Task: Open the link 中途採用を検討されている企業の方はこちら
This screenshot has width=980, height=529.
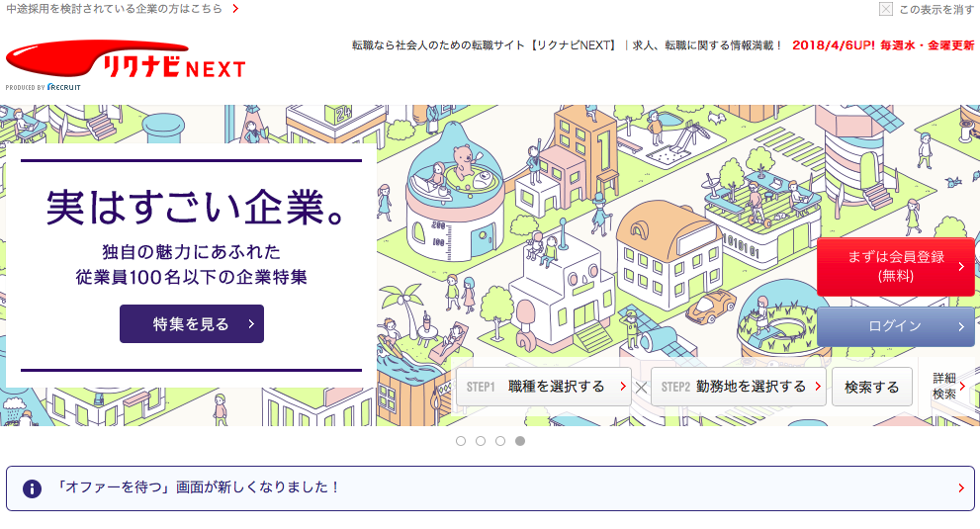Action: 114,9
